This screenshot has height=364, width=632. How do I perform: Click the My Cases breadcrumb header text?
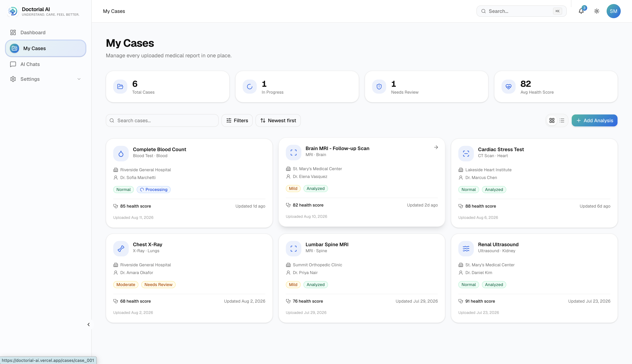114,11
